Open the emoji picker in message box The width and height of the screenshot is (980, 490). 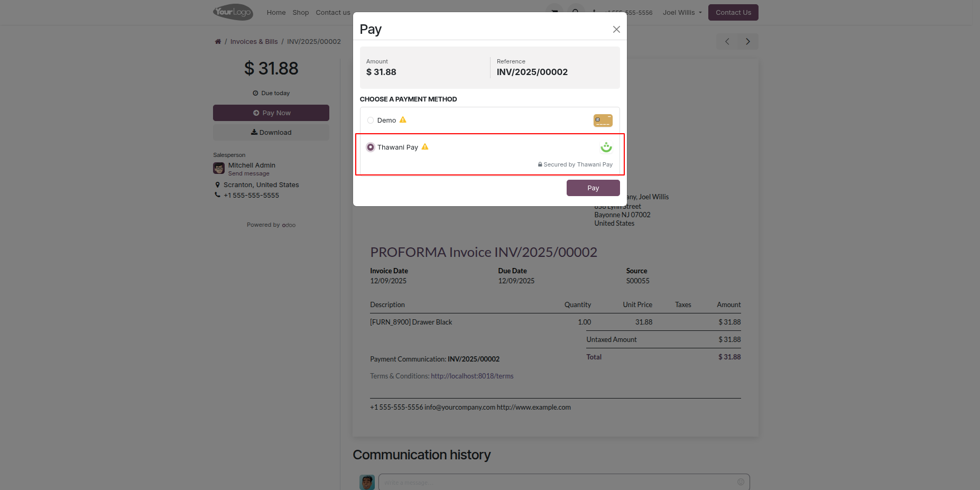click(741, 482)
